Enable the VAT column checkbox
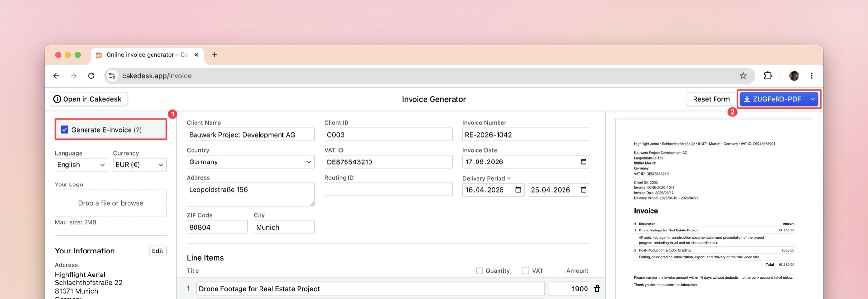Screen dimensions: 868x299 pos(525,271)
